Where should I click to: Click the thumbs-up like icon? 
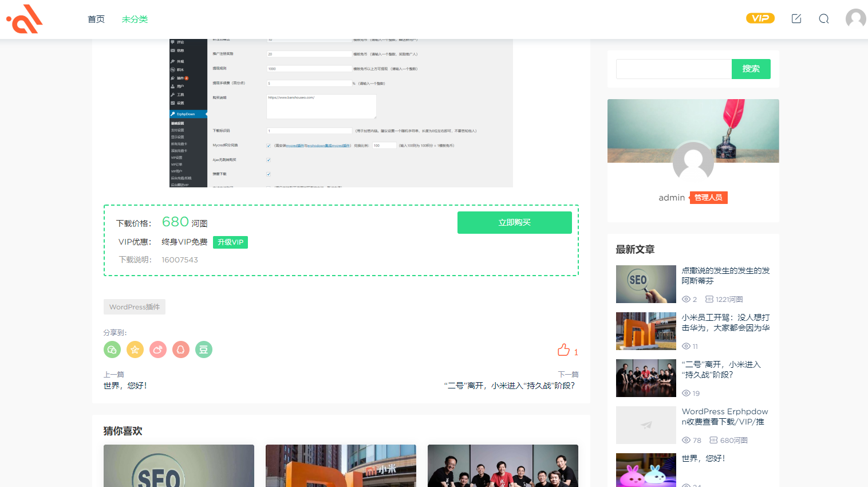564,350
